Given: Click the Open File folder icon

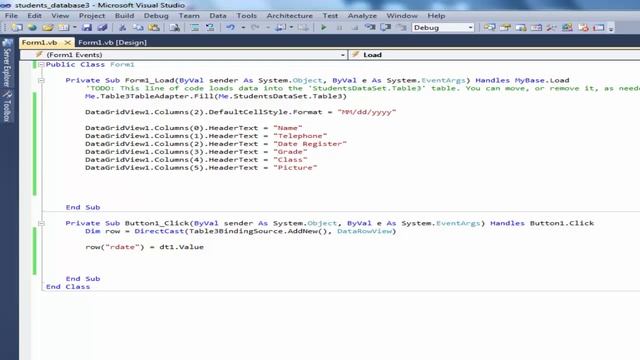Looking at the screenshot, I should (x=48, y=27).
